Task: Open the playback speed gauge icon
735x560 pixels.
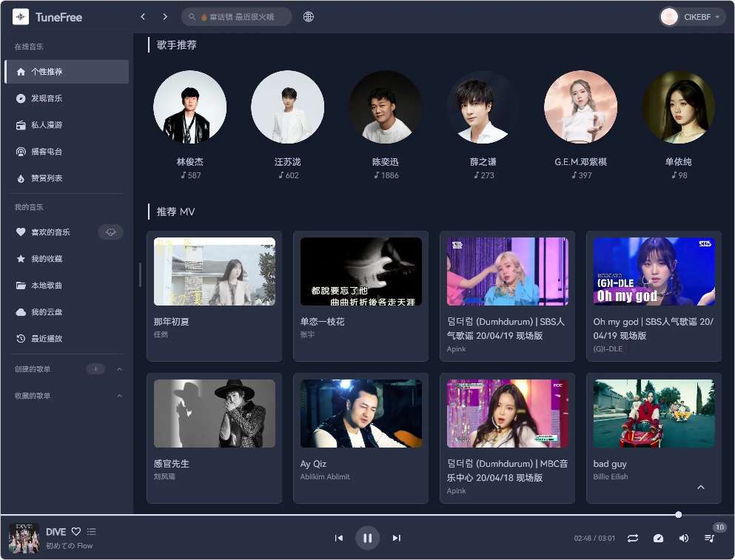Action: [658, 538]
